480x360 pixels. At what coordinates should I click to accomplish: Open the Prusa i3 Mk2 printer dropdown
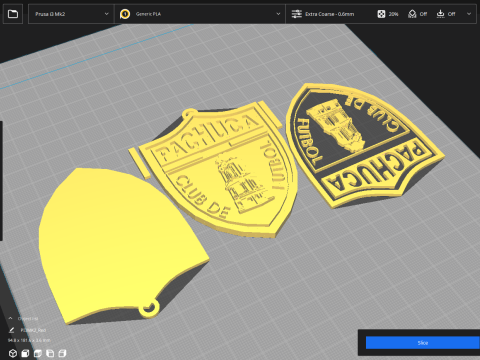tap(71, 14)
